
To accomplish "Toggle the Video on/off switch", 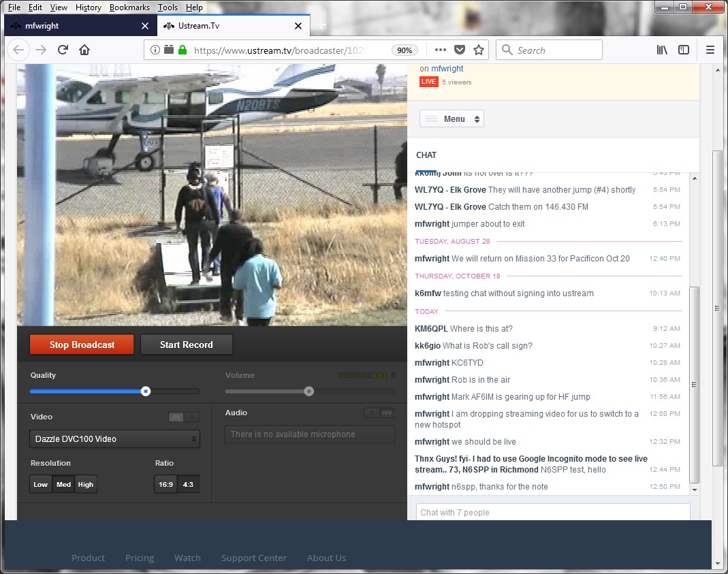I will [x=184, y=417].
